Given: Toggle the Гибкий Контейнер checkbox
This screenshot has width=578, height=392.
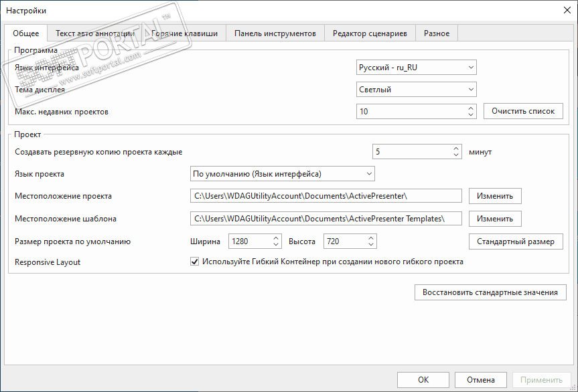Looking at the screenshot, I should click(x=196, y=262).
